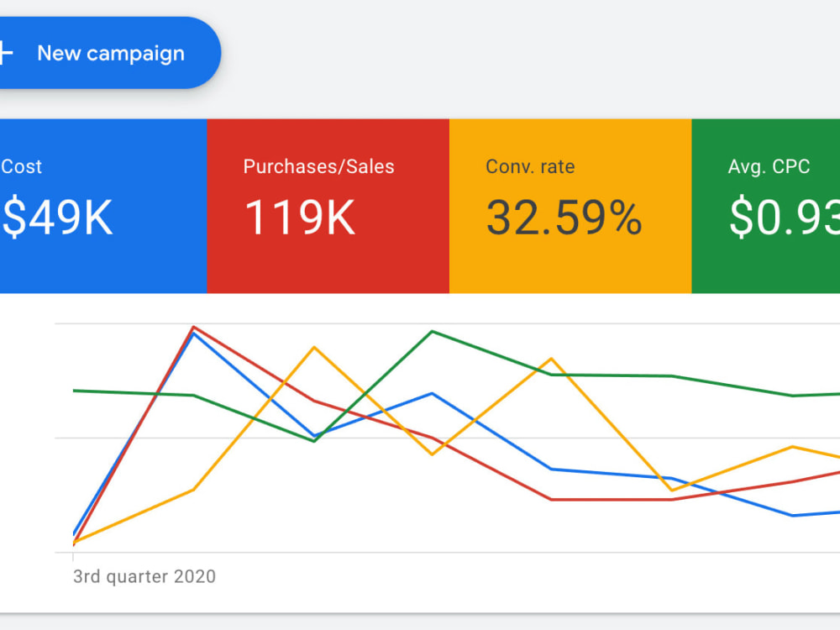Open the yellow Conv. rate metric card
Image resolution: width=840 pixels, height=630 pixels.
[x=570, y=207]
